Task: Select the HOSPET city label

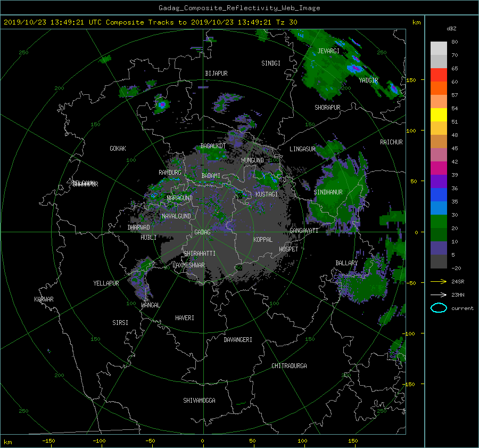Action: tap(288, 249)
